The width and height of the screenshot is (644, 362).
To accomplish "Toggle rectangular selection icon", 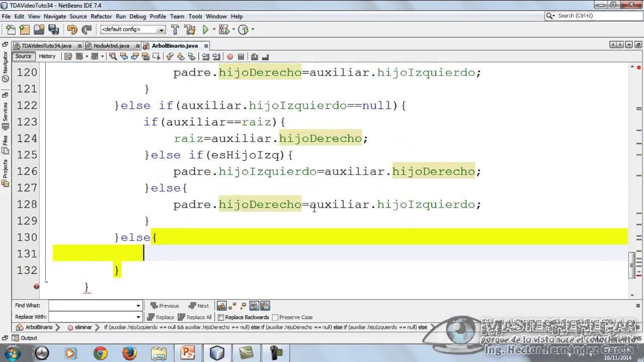I will [x=156, y=56].
